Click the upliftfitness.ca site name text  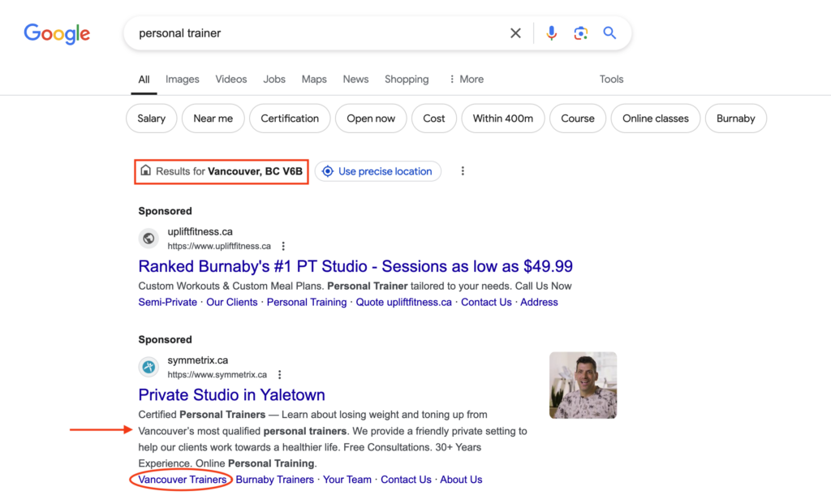coord(200,231)
